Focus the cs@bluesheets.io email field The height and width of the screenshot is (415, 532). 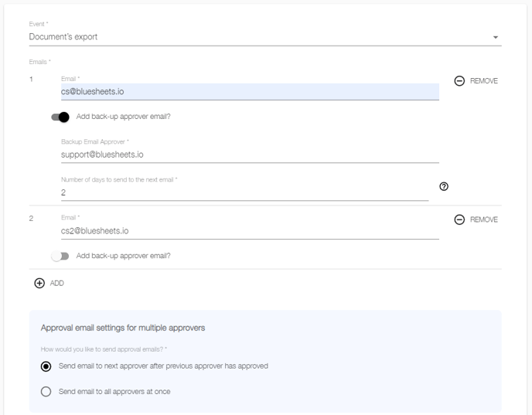tap(250, 91)
